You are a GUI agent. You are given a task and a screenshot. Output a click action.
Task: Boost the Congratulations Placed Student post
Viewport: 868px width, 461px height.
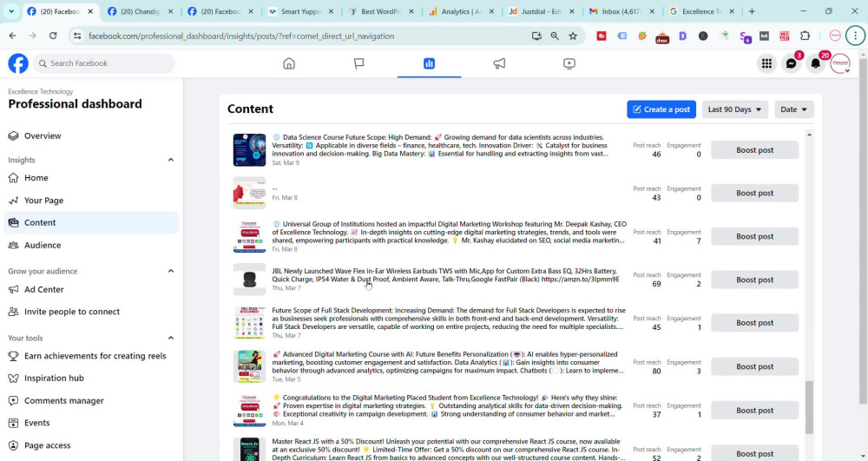pyautogui.click(x=754, y=410)
